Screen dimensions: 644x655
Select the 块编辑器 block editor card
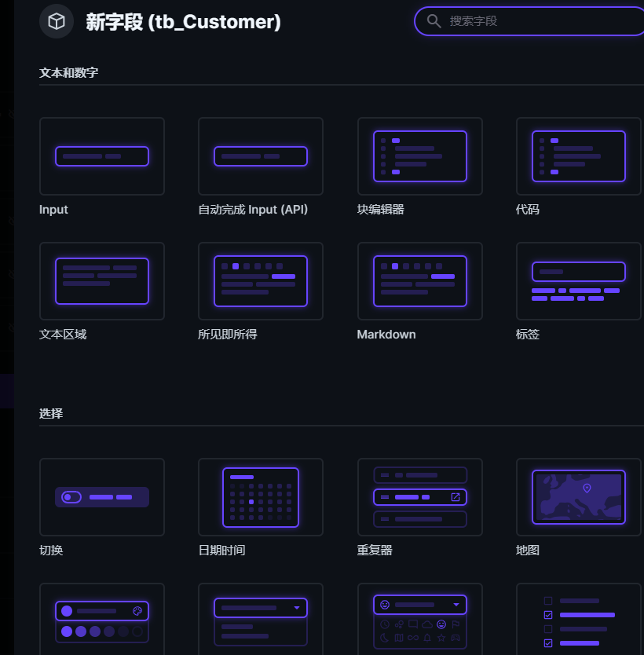[x=419, y=156]
